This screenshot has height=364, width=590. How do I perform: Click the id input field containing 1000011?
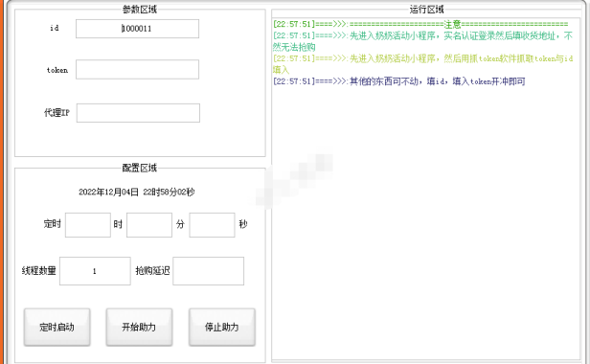click(x=137, y=29)
